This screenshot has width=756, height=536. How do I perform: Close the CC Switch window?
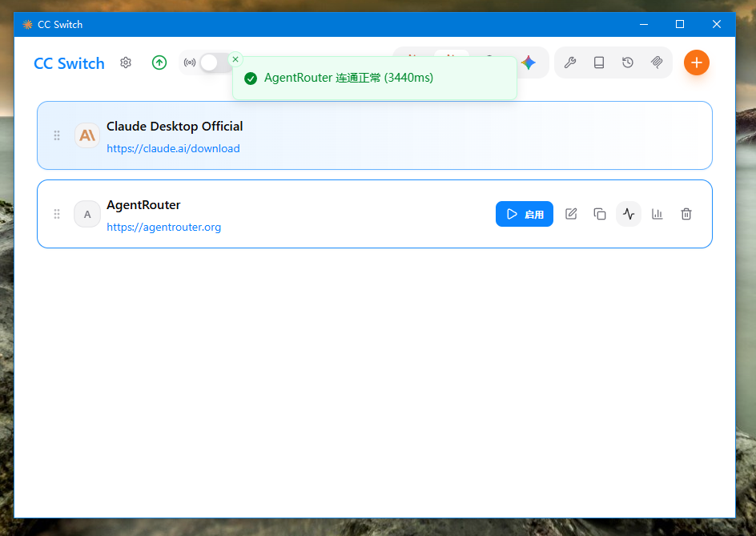[x=717, y=24]
